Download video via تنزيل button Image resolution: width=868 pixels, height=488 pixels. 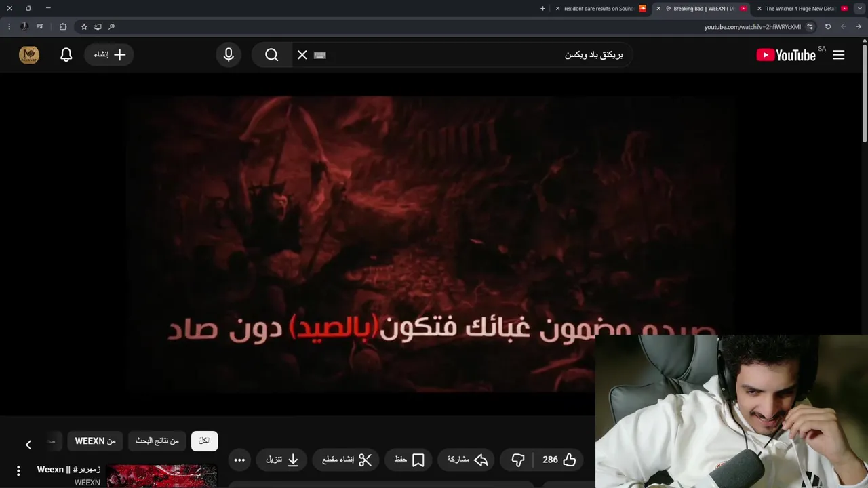point(282,460)
